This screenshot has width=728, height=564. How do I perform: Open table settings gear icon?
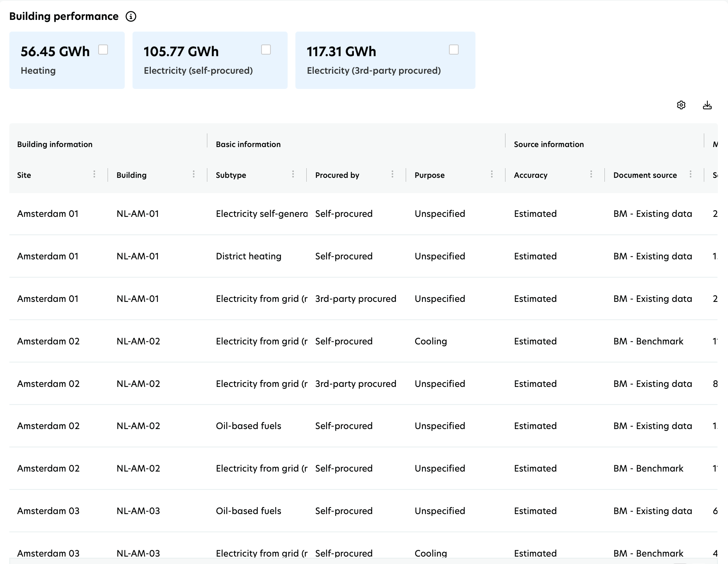[x=681, y=105]
